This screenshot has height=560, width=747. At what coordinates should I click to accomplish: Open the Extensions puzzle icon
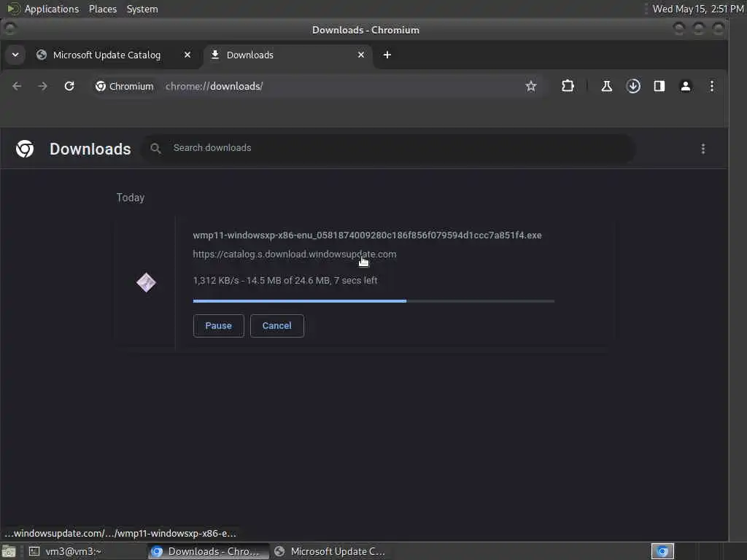[x=568, y=86]
